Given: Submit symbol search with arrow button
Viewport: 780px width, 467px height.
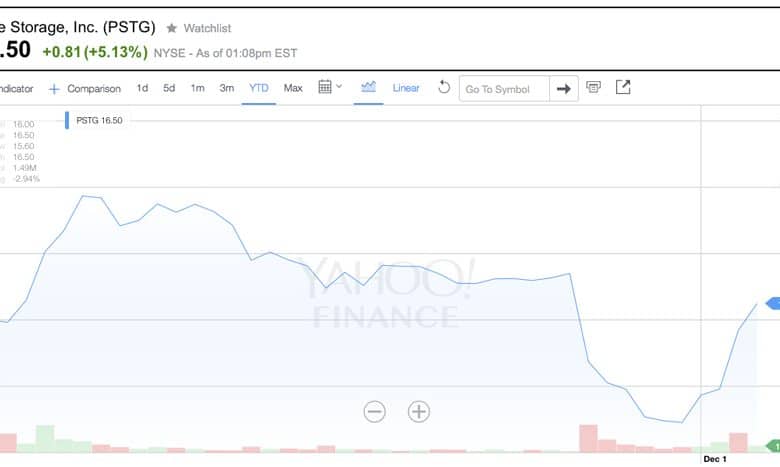Looking at the screenshot, I should click(564, 89).
